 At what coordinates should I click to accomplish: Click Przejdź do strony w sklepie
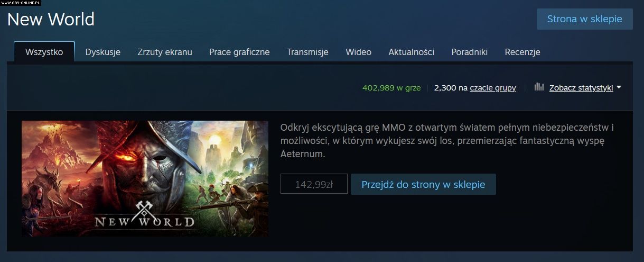coord(423,184)
